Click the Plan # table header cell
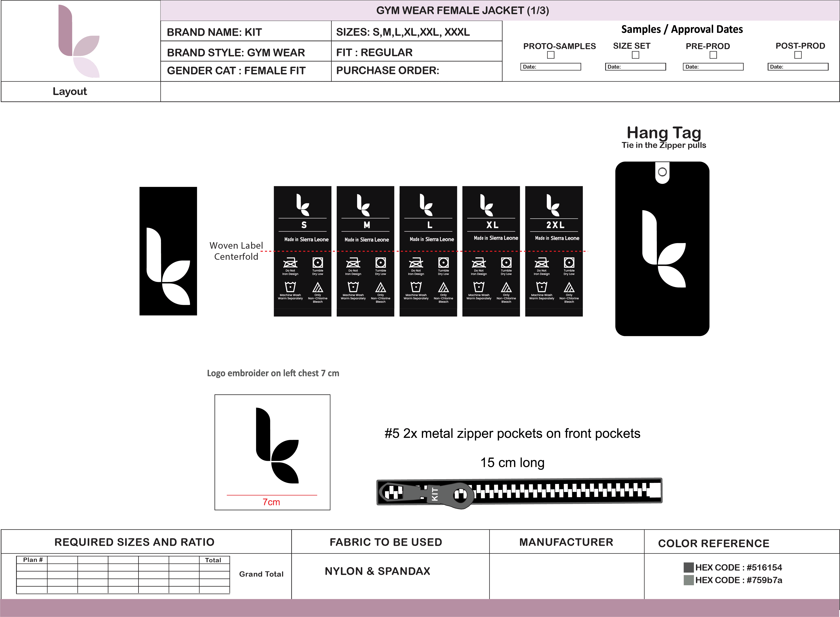 (x=32, y=560)
